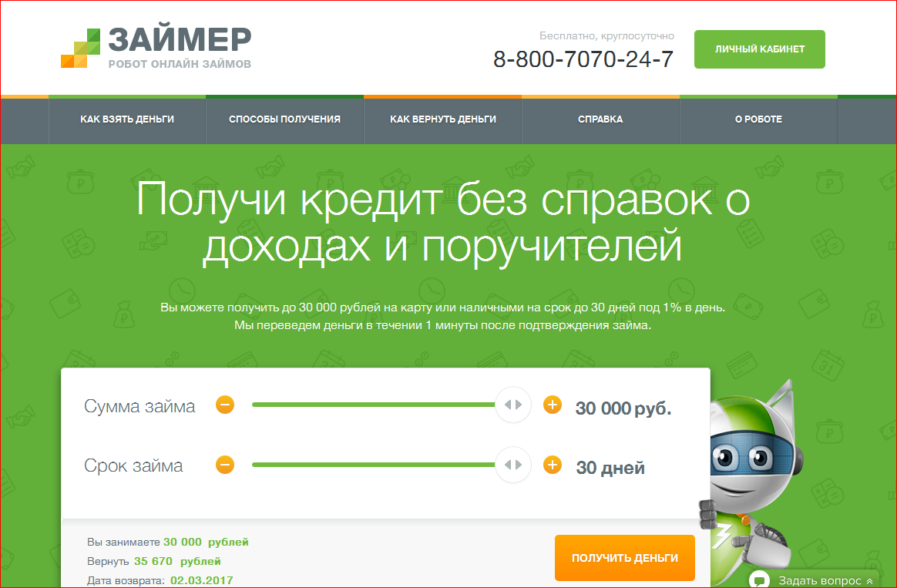Decrease loan term with minus icon

pos(224,465)
